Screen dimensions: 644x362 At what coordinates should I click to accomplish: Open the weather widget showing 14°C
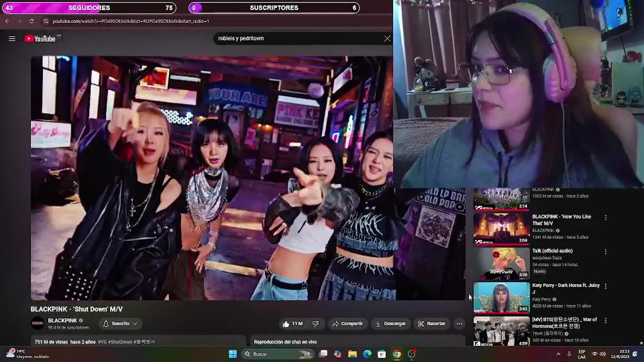point(28,353)
